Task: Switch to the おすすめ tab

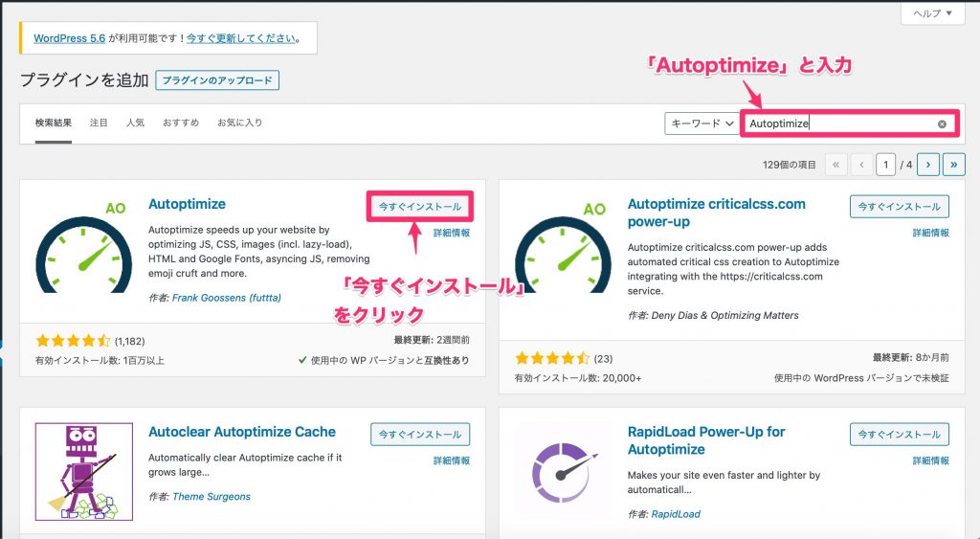Action: click(181, 124)
